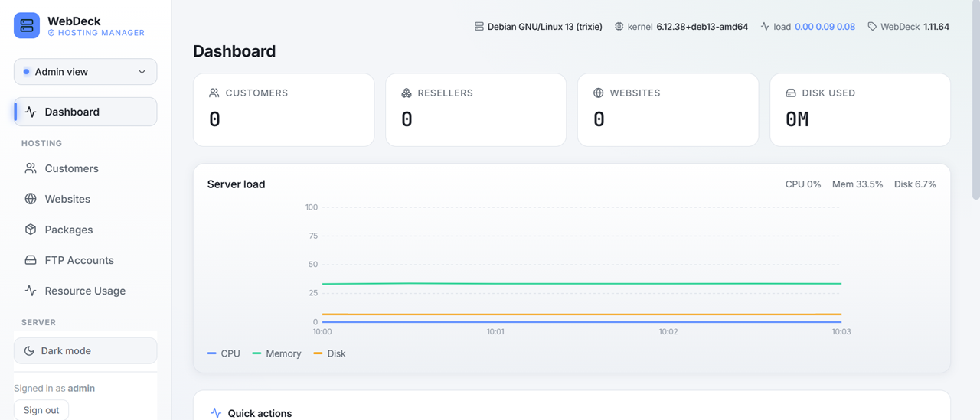Click the Dashboard pulse icon in sidebar
This screenshot has height=420, width=980.
(31, 112)
